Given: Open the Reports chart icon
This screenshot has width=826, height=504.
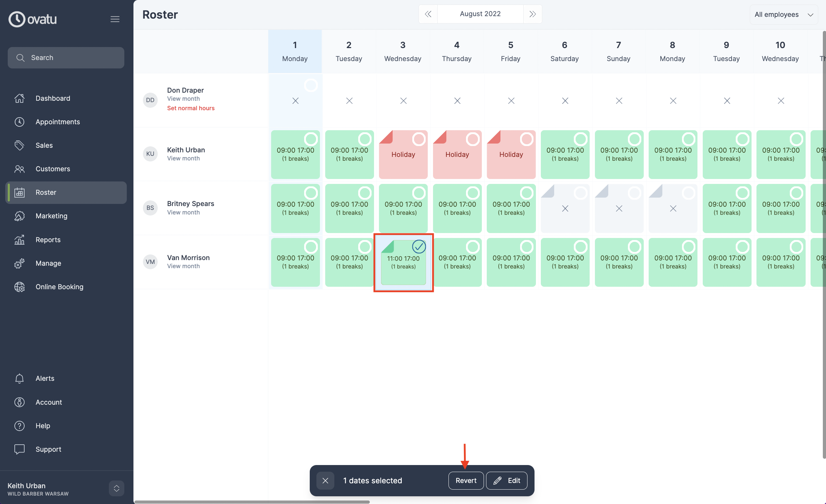Looking at the screenshot, I should (x=20, y=240).
